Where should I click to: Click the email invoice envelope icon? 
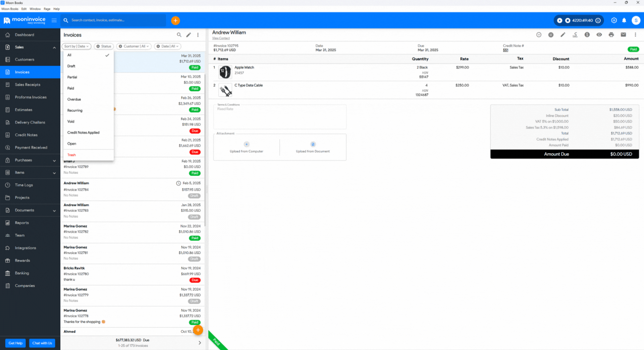pos(623,35)
